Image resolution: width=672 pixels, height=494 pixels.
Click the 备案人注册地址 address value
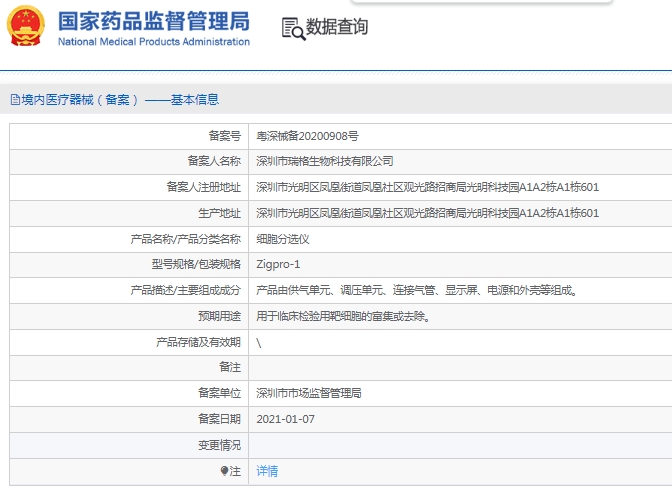coord(427,187)
